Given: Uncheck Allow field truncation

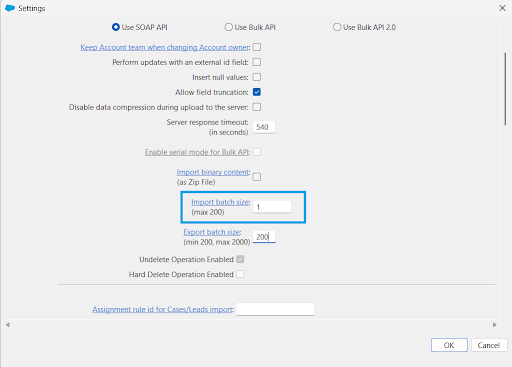Looking at the screenshot, I should (x=257, y=92).
